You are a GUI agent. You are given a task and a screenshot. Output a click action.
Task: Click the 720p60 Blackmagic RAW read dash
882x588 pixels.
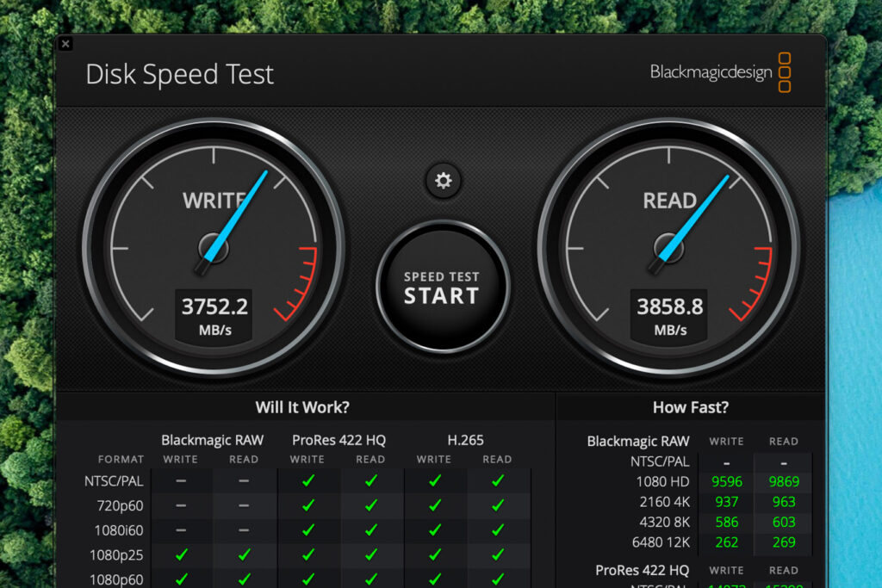(x=244, y=506)
